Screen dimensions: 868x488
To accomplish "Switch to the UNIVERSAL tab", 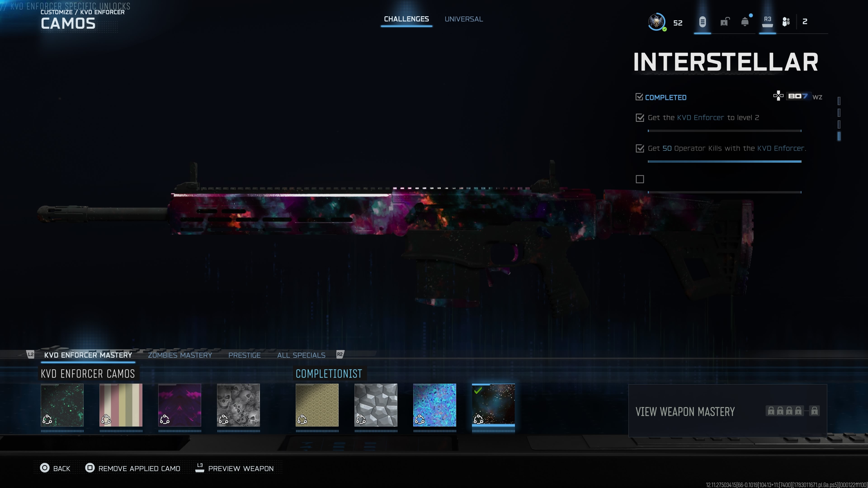I will pos(464,19).
